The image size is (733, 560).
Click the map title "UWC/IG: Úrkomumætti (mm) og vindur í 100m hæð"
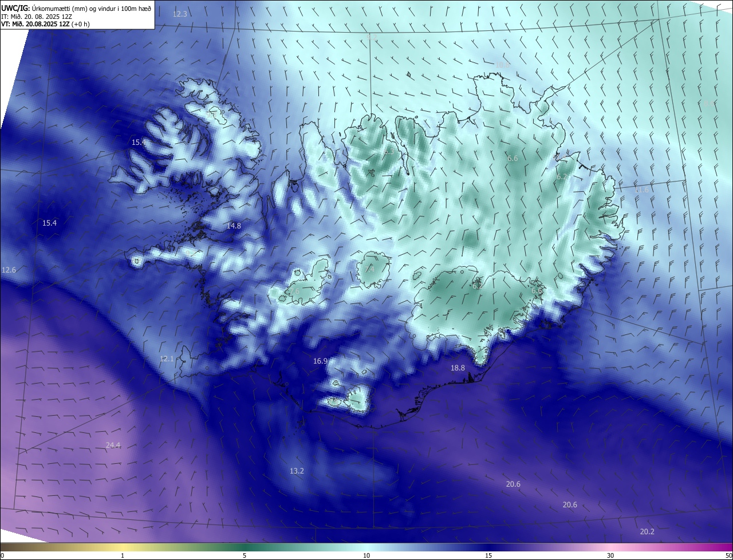pyautogui.click(x=76, y=8)
